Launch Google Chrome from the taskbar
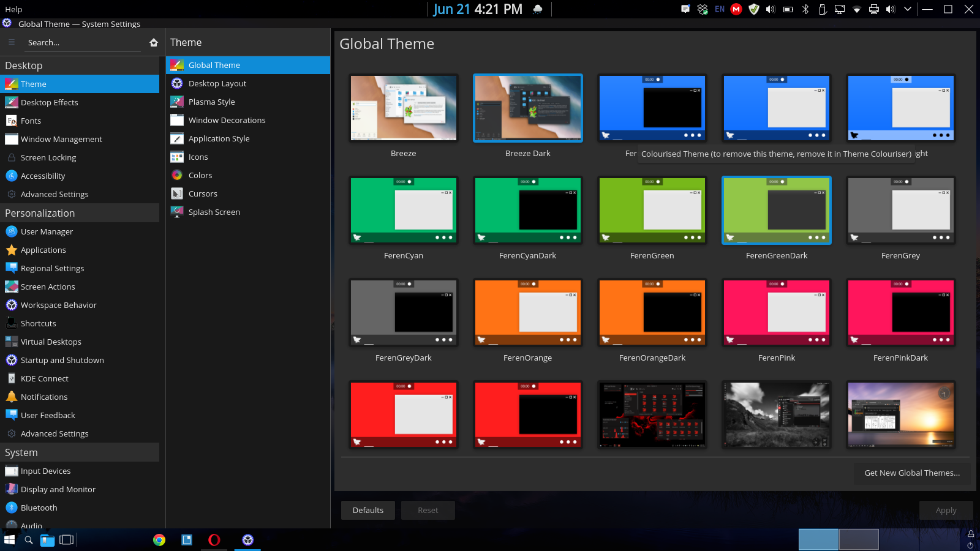Screen dimensions: 980x551 coord(159,540)
